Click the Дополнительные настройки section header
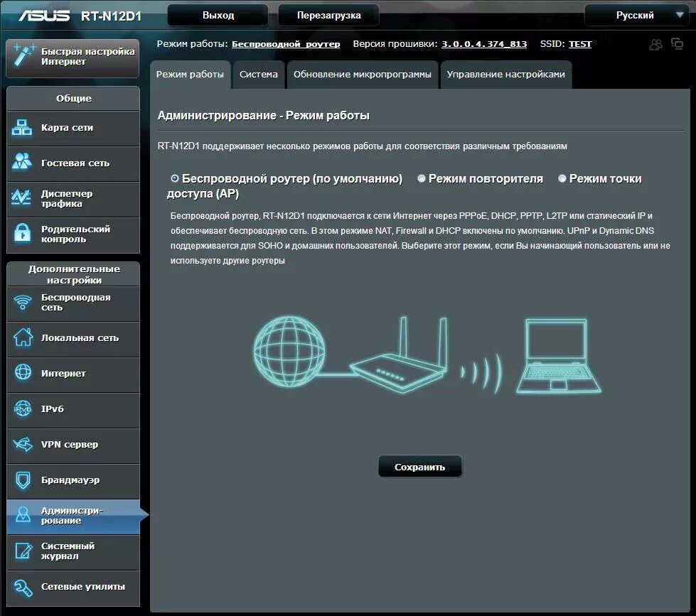Screen dimensions: 696x616 coord(73,274)
